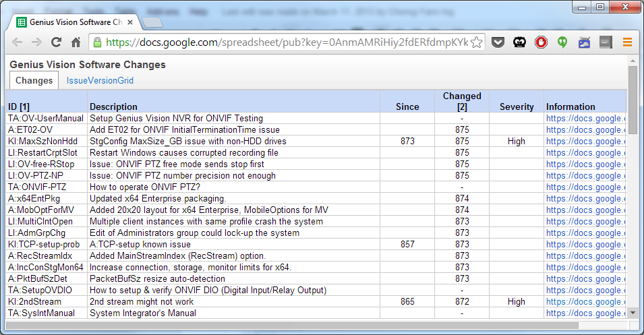The height and width of the screenshot is (335, 644).
Task: Click the Since value '865'
Action: tap(407, 302)
